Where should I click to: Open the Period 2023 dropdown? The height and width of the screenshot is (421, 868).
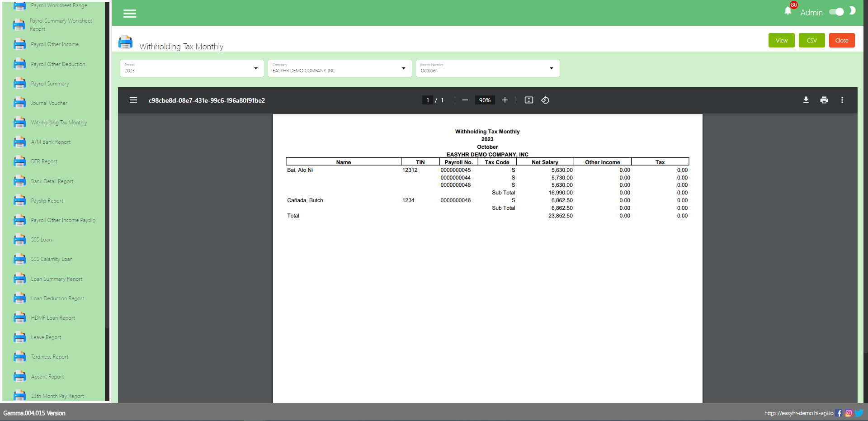(x=192, y=68)
